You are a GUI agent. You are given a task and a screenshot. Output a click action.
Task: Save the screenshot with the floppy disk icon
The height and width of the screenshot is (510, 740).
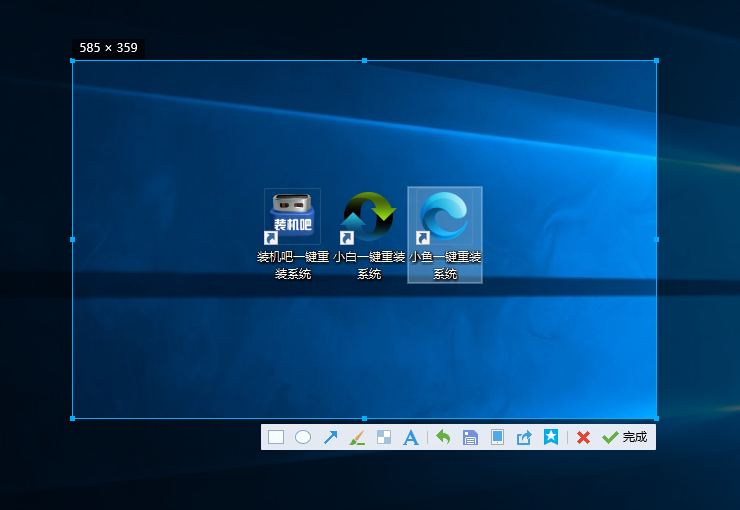[x=470, y=437]
